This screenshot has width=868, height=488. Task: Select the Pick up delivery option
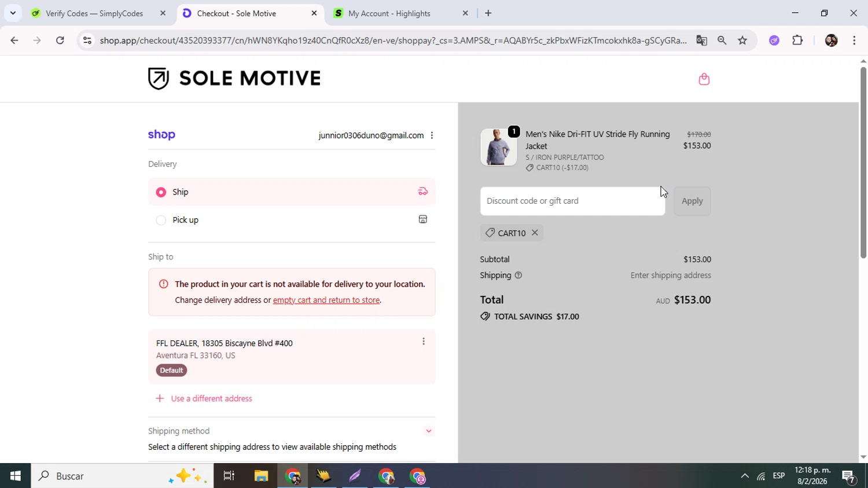coord(292,220)
